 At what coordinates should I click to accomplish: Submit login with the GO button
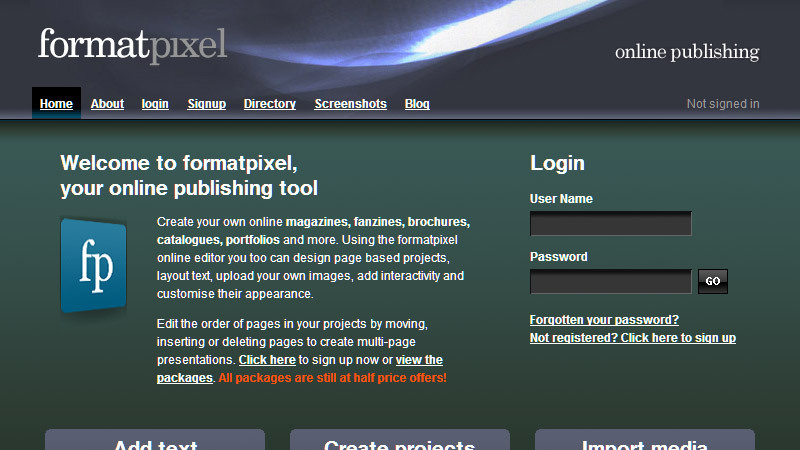(713, 282)
